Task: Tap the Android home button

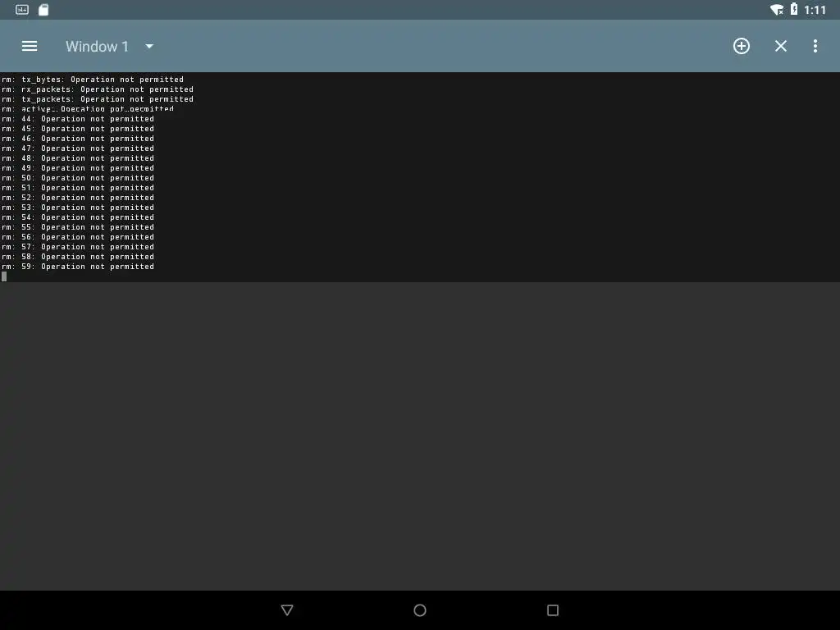Action: (420, 610)
